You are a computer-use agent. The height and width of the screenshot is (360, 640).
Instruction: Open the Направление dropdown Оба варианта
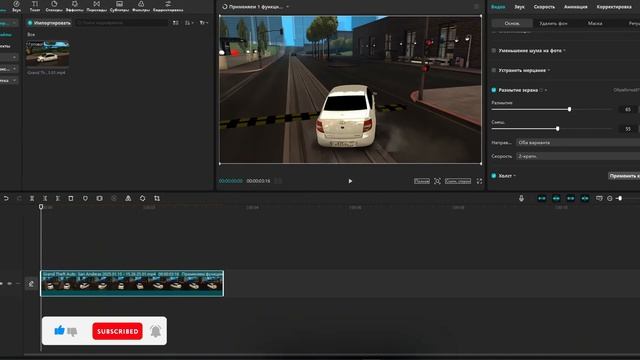(578, 142)
